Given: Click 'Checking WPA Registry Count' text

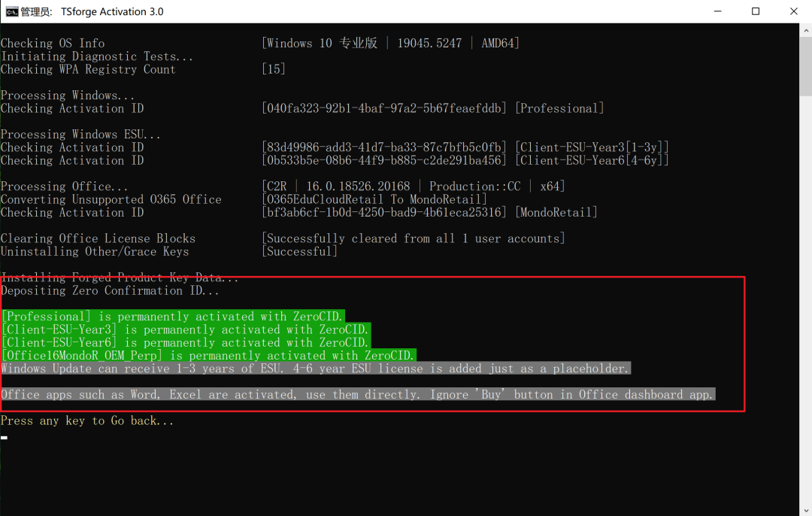Looking at the screenshot, I should tap(88, 69).
